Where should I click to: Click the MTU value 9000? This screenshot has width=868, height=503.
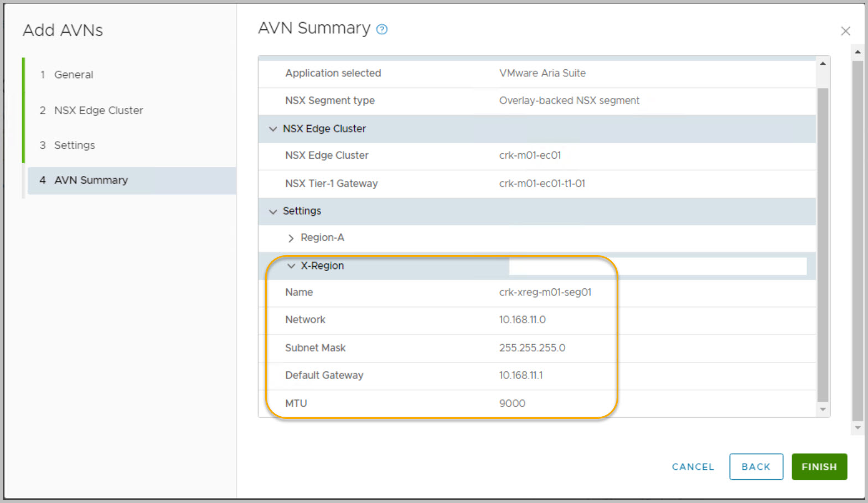pyautogui.click(x=512, y=403)
